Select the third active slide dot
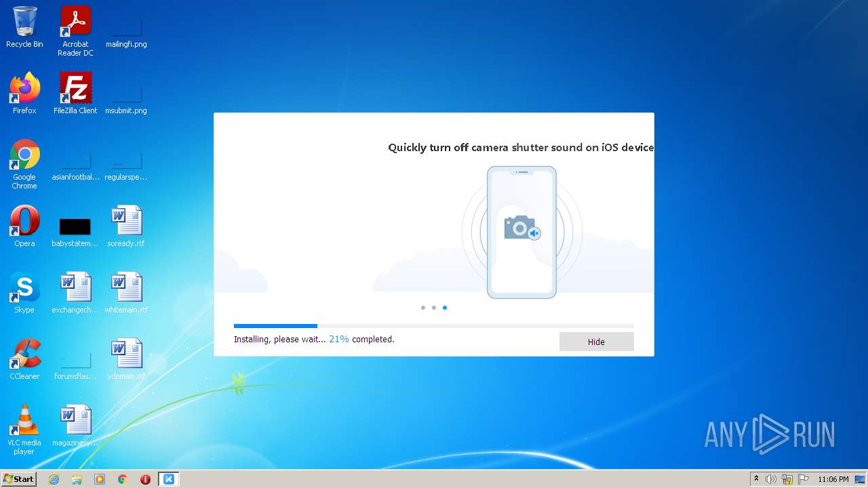868x488 pixels. click(445, 308)
